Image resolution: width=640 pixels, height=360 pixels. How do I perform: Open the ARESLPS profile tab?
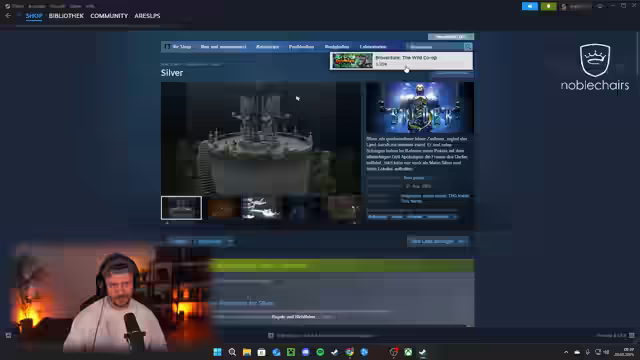[x=147, y=16]
